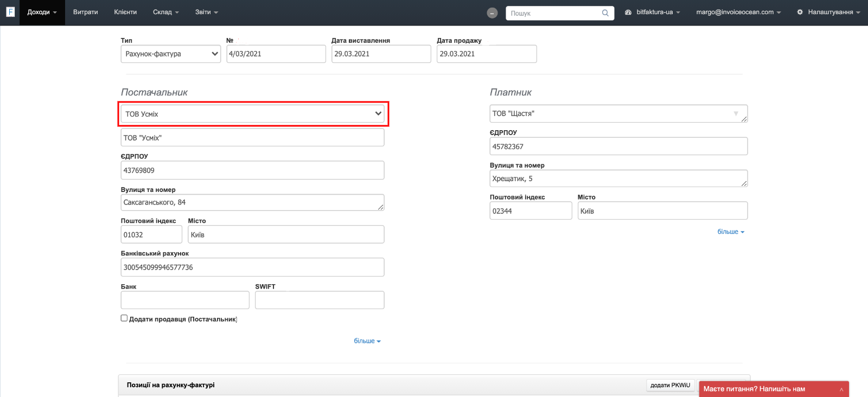Click the Банківський рахунок input field

[x=252, y=267]
